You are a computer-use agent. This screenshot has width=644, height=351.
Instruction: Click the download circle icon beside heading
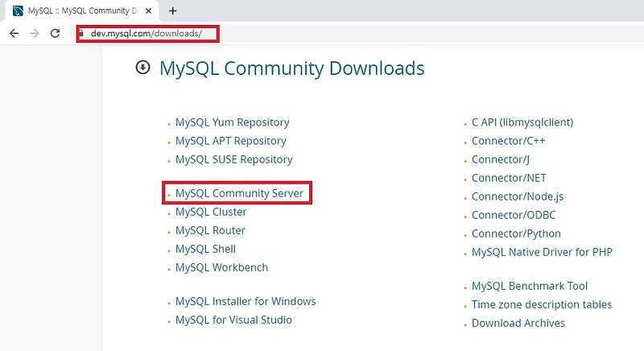point(142,67)
